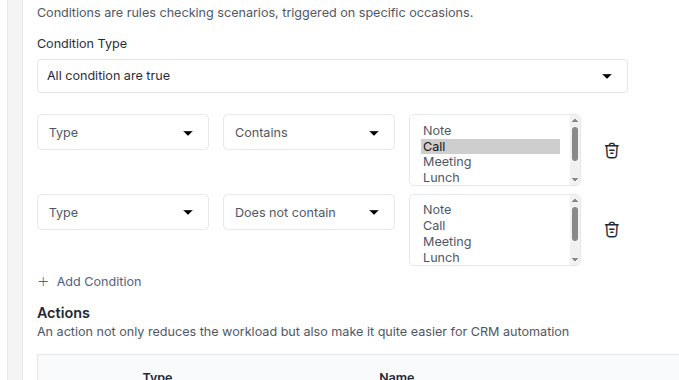Image resolution: width=679 pixels, height=380 pixels.
Task: Click the second list's scroll down arrow
Action: coord(575,260)
